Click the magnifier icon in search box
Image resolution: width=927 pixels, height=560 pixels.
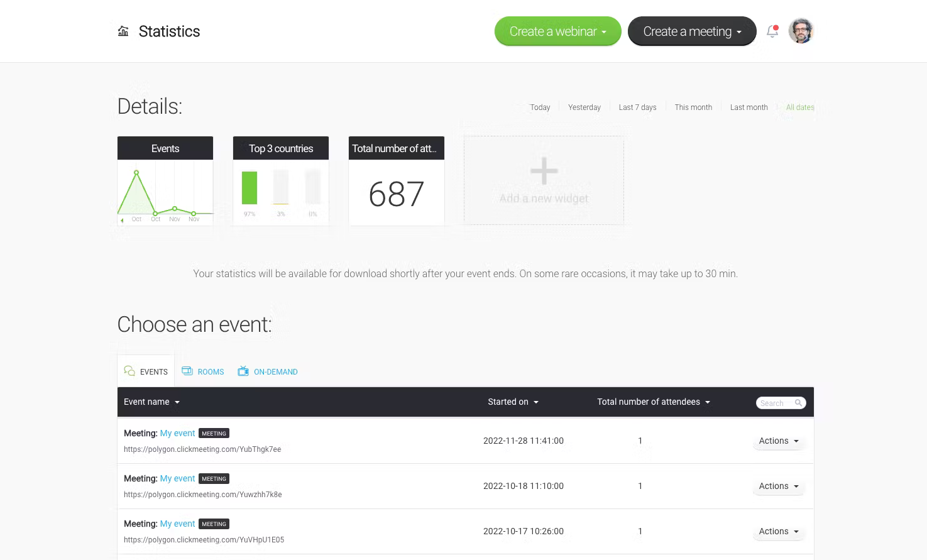tap(798, 403)
